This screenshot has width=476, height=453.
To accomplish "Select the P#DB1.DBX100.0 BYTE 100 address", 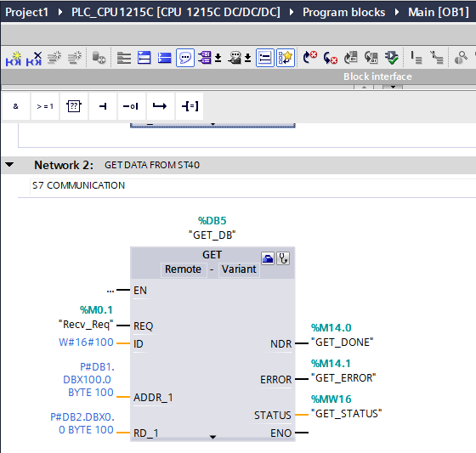I will point(88,380).
